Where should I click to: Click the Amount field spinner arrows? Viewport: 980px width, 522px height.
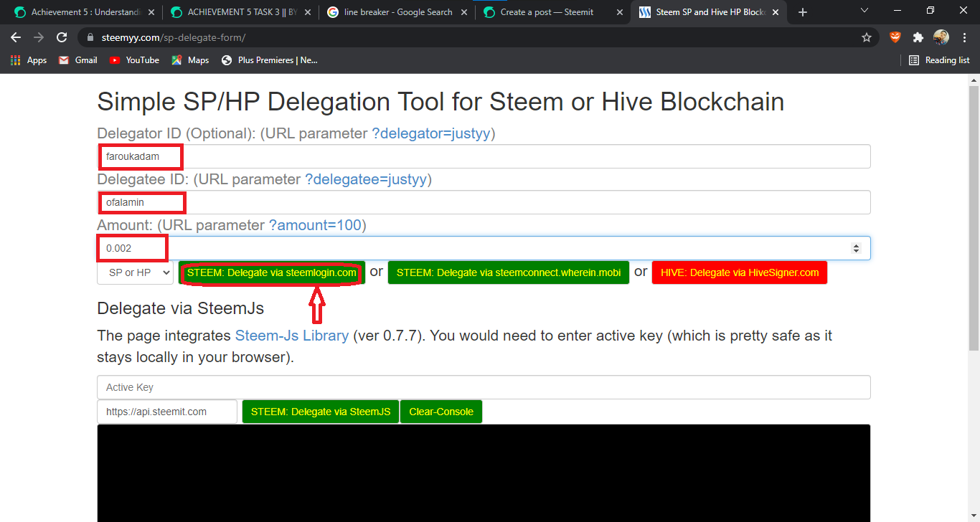tap(856, 248)
